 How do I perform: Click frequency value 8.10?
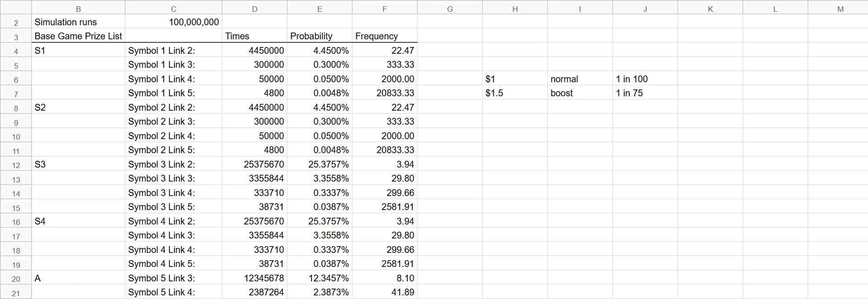pyautogui.click(x=385, y=278)
